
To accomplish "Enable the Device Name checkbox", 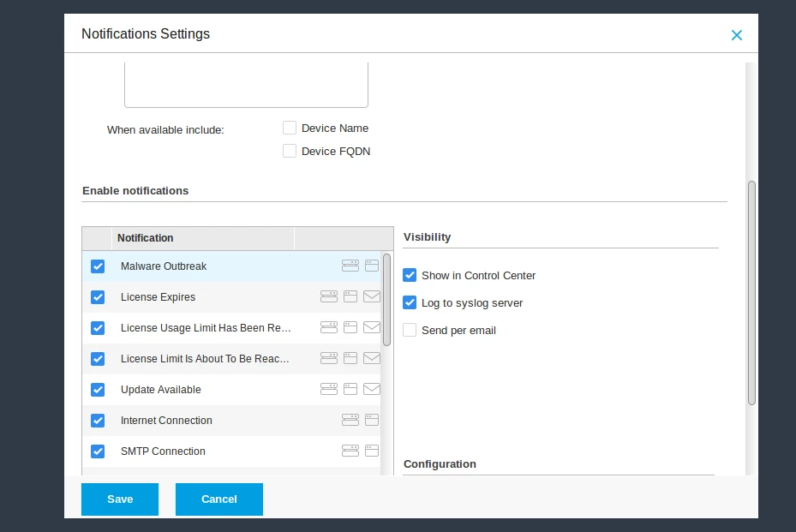I will tap(290, 129).
